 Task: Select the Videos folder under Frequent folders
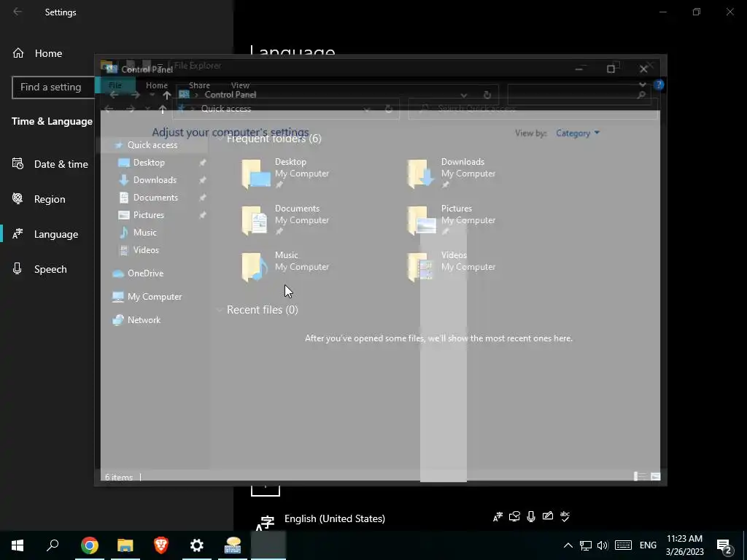(x=452, y=267)
